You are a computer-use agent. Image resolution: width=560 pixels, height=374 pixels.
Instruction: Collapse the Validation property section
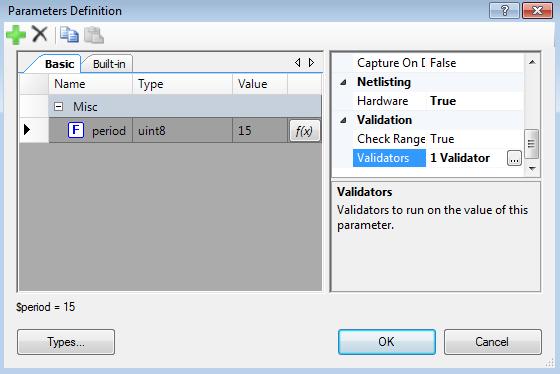click(343, 120)
